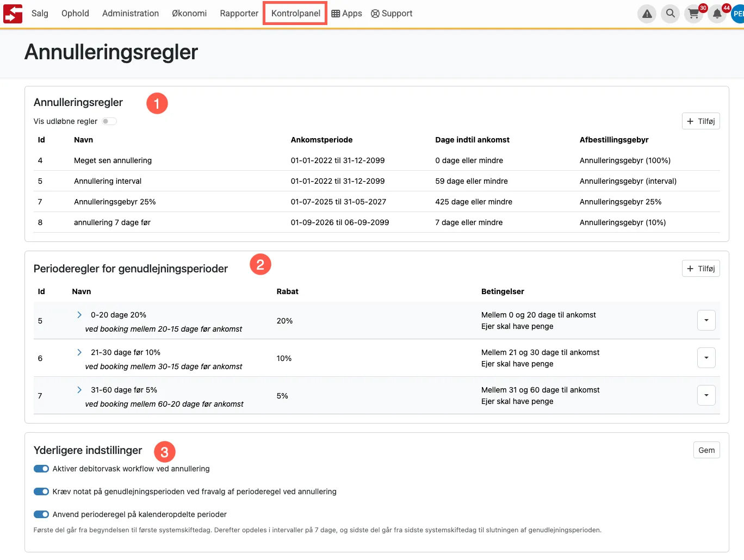
Task: Open the Ophold menu
Action: point(75,14)
